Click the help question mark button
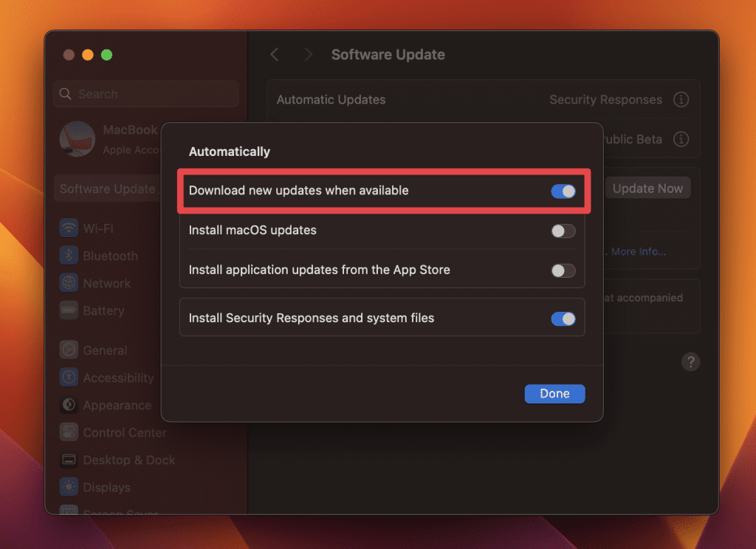Viewport: 756px width, 549px height. [x=690, y=362]
